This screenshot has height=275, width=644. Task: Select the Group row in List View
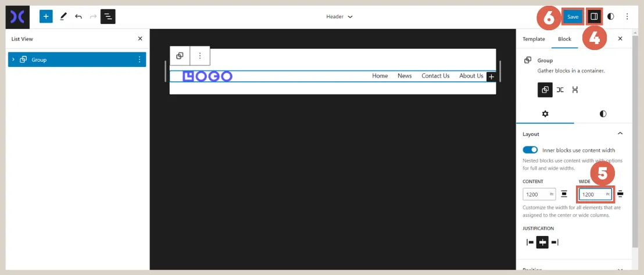[x=77, y=60]
